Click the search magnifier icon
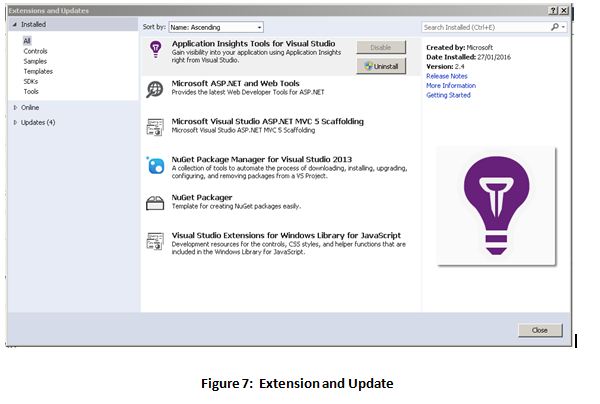Viewport: 600px width, 404px height. (x=555, y=27)
